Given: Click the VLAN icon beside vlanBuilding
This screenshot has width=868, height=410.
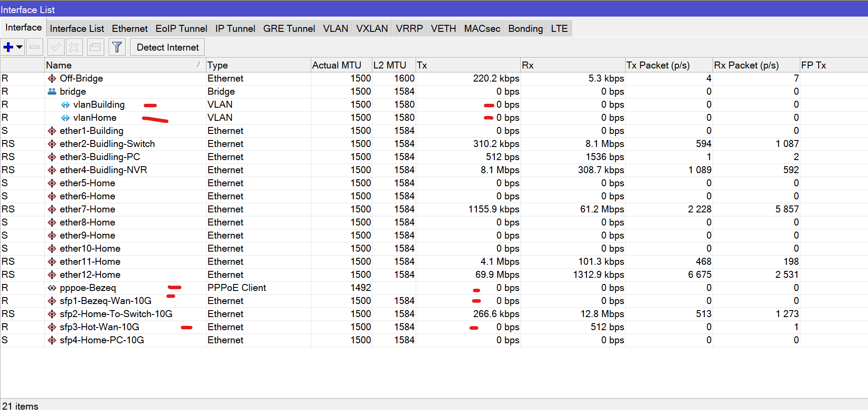Looking at the screenshot, I should point(66,104).
